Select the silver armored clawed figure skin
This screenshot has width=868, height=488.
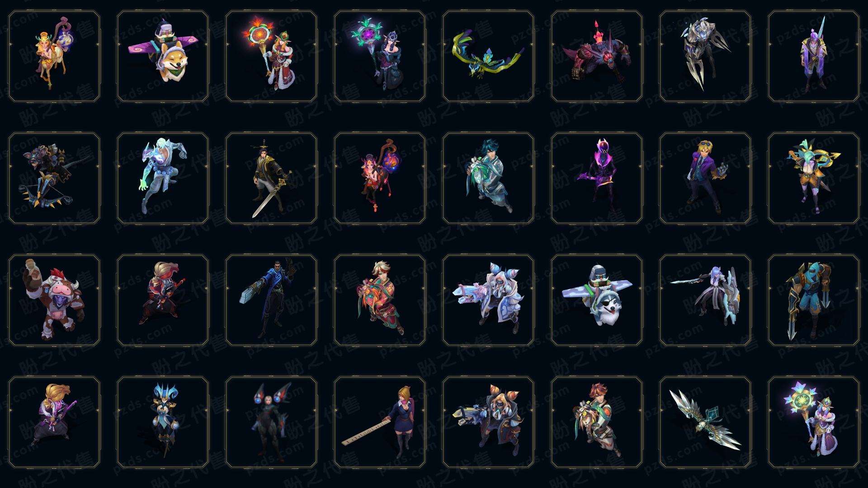705,56
